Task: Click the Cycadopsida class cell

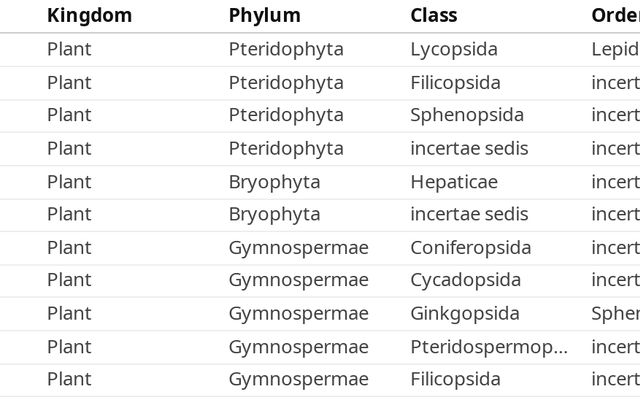Action: click(465, 280)
